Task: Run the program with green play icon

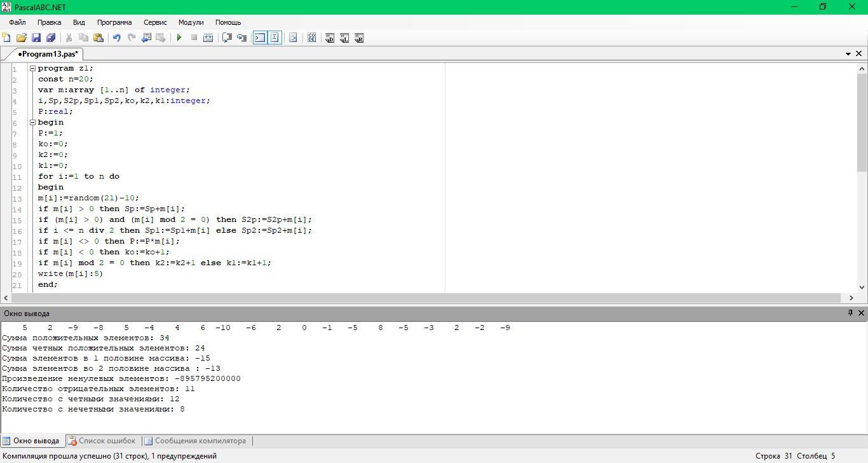Action: coord(179,38)
